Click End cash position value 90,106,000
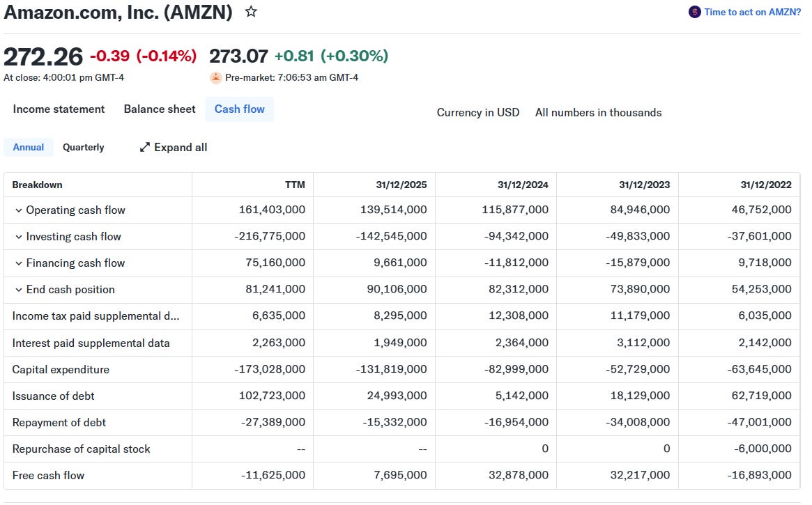 (x=397, y=288)
